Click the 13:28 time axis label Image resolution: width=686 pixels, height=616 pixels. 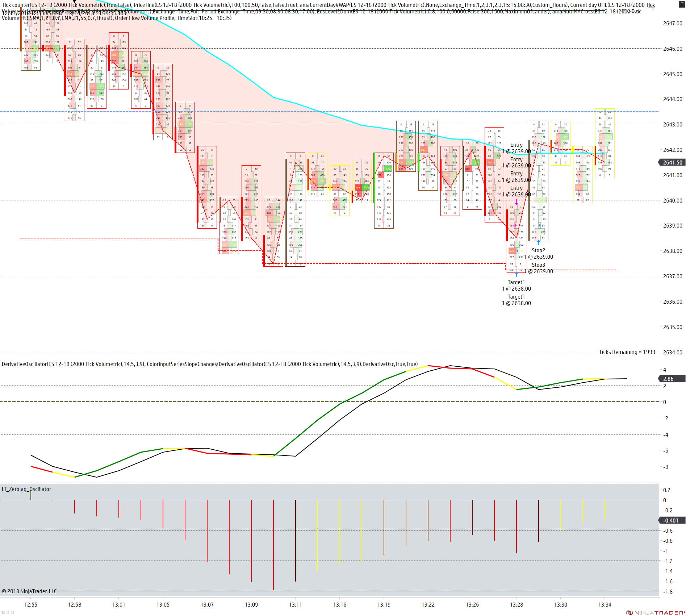pos(516,604)
